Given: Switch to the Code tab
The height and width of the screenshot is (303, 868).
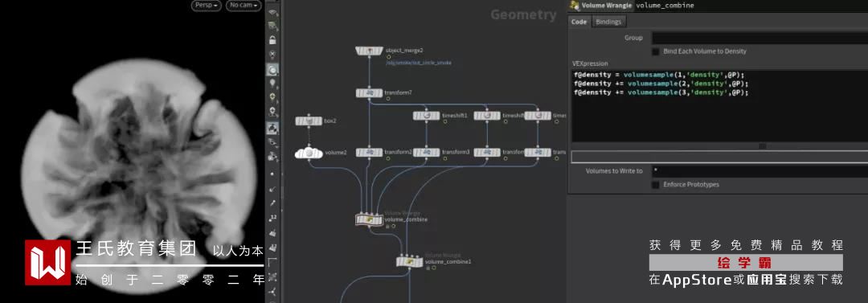Looking at the screenshot, I should click(x=579, y=22).
